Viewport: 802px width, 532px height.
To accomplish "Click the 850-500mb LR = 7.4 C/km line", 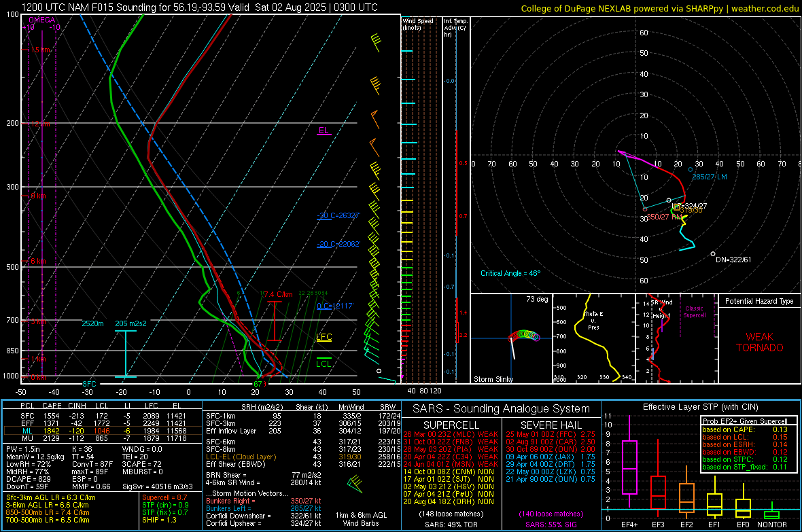I will click(x=48, y=512).
